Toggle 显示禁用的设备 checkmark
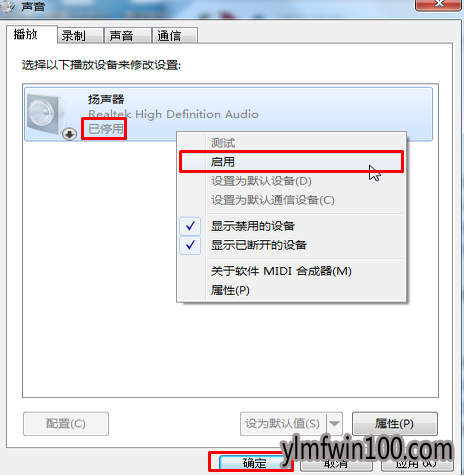Image resolution: width=464 pixels, height=476 pixels. point(190,226)
